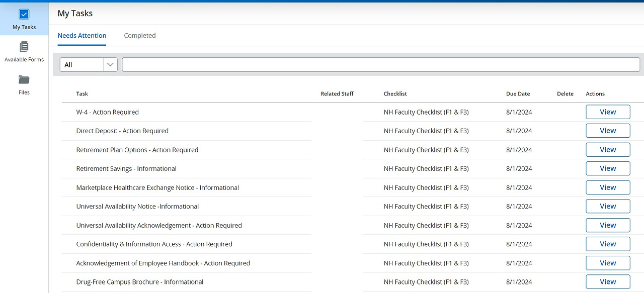The width and height of the screenshot is (644, 293).
Task: Select 'Direct Deposit - Action Required' text
Action: [x=122, y=131]
